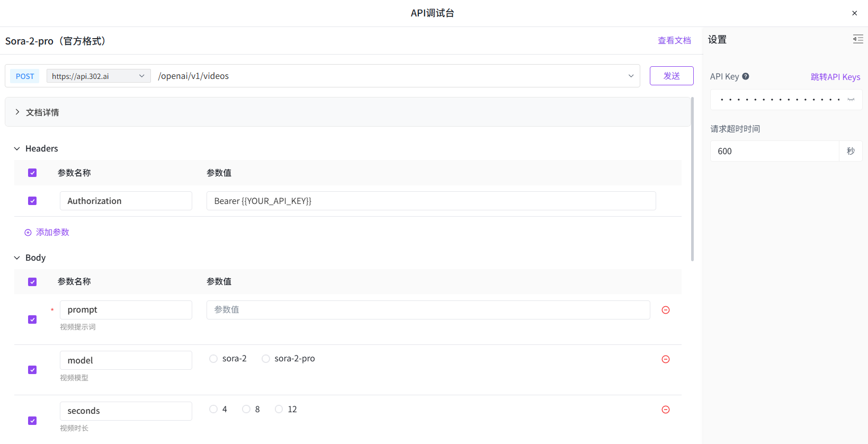The width and height of the screenshot is (868, 444).
Task: Choose 8 seconds duration
Action: point(246,409)
